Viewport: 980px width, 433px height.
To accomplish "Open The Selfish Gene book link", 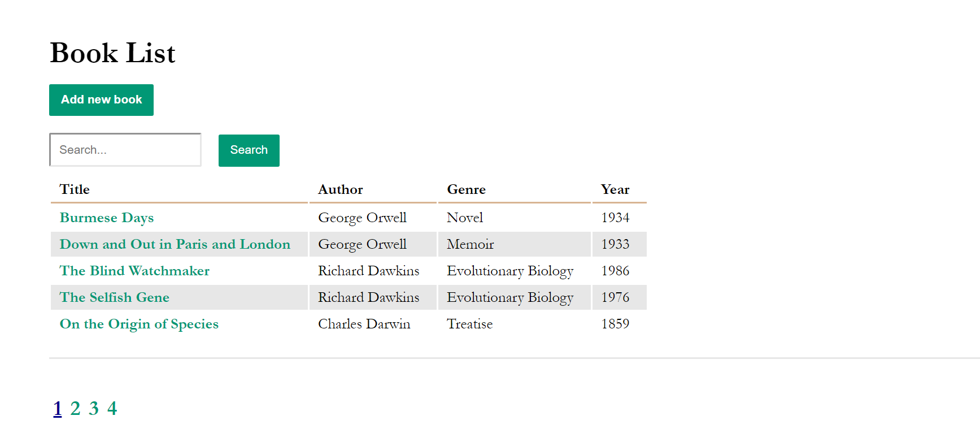I will [115, 297].
